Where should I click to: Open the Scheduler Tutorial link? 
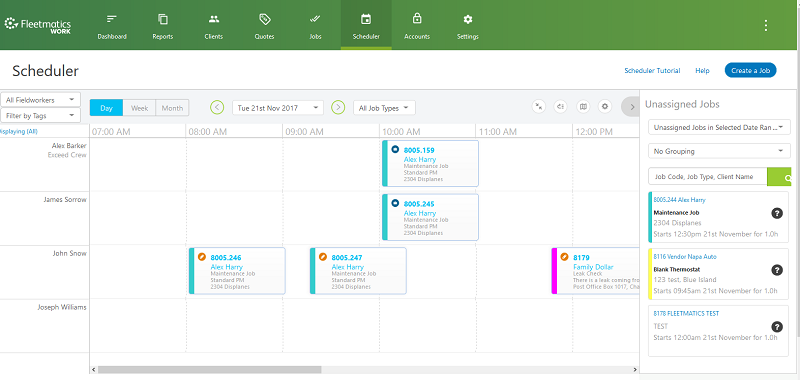[x=652, y=71]
